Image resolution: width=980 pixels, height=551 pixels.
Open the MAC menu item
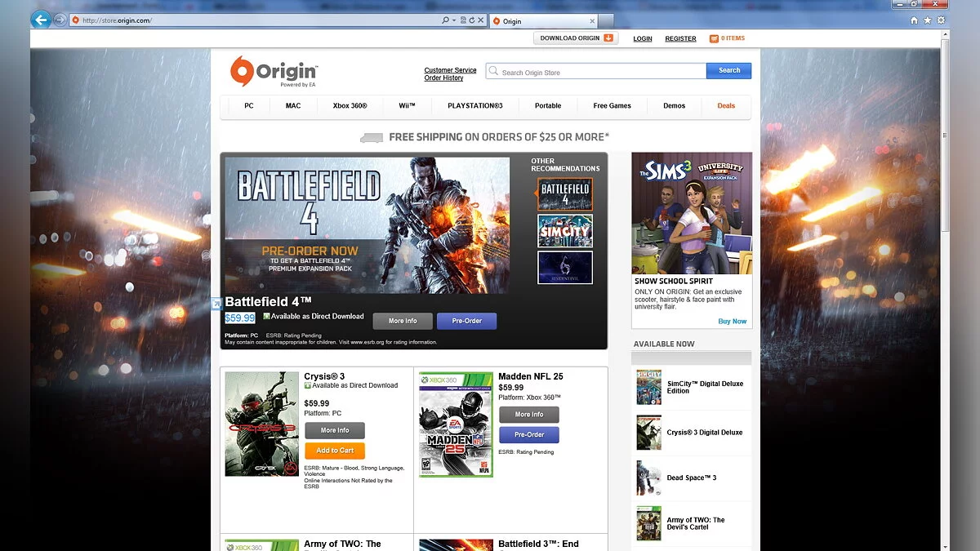[293, 106]
